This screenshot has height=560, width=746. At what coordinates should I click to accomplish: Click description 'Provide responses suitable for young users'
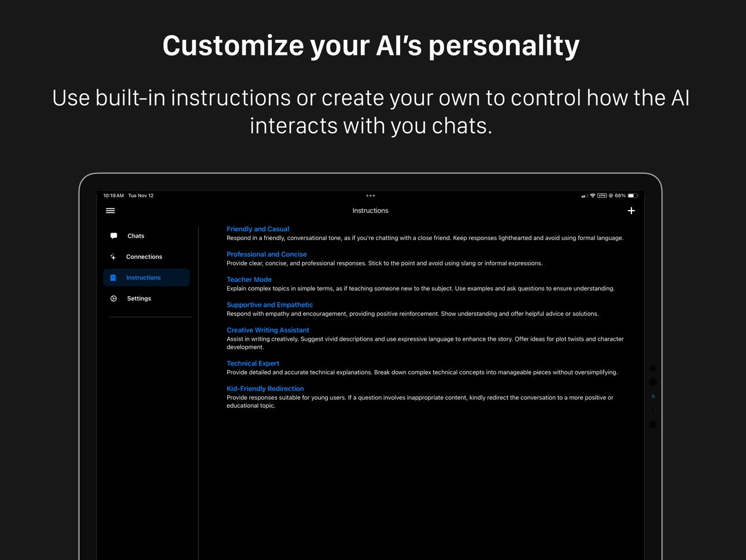point(420,401)
